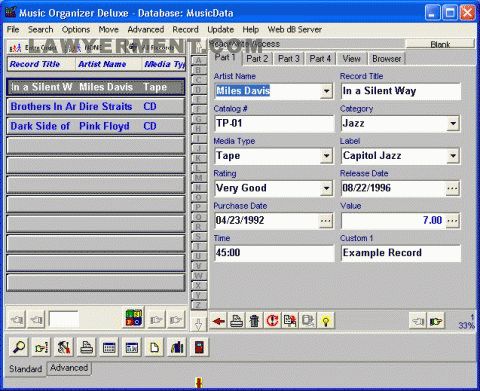The height and width of the screenshot is (391, 480).
Task: Switch to the Part 4 tab
Action: 320,59
